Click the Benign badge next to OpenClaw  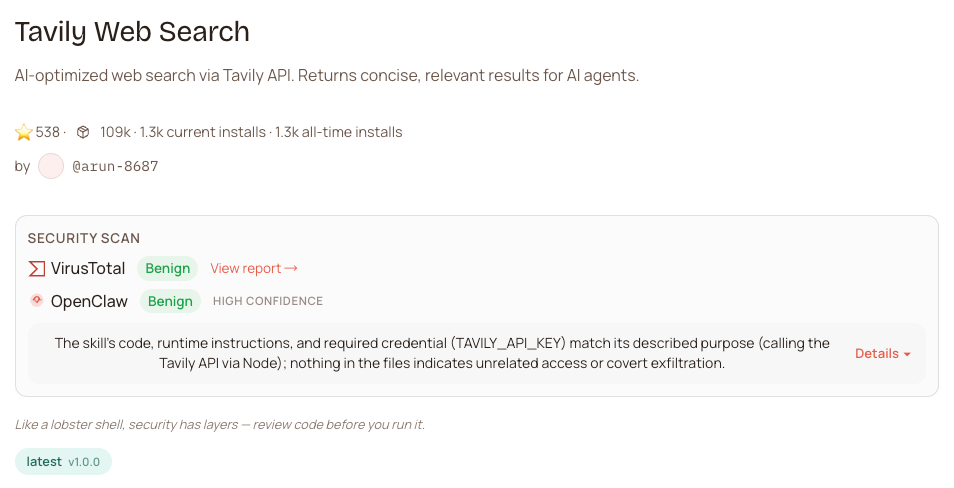[x=170, y=301]
